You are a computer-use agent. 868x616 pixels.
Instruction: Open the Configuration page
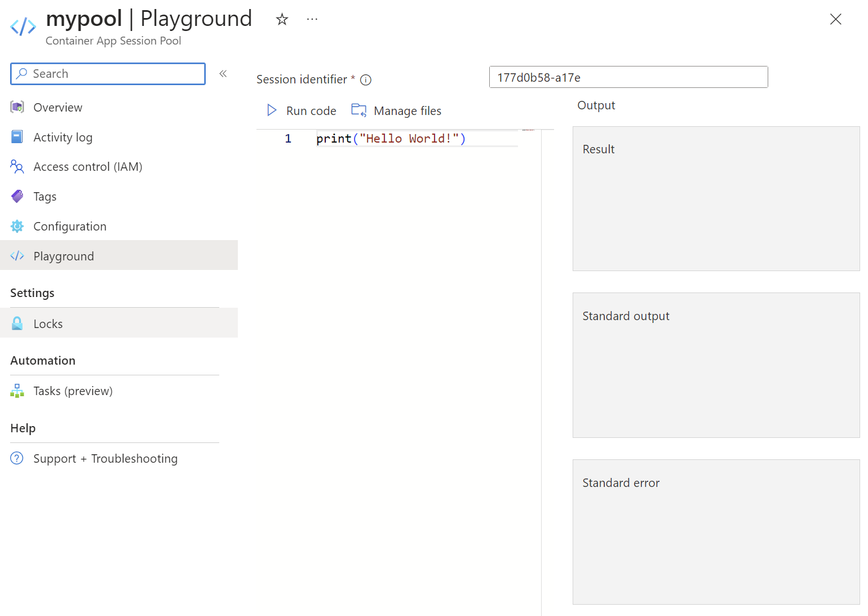pos(69,227)
